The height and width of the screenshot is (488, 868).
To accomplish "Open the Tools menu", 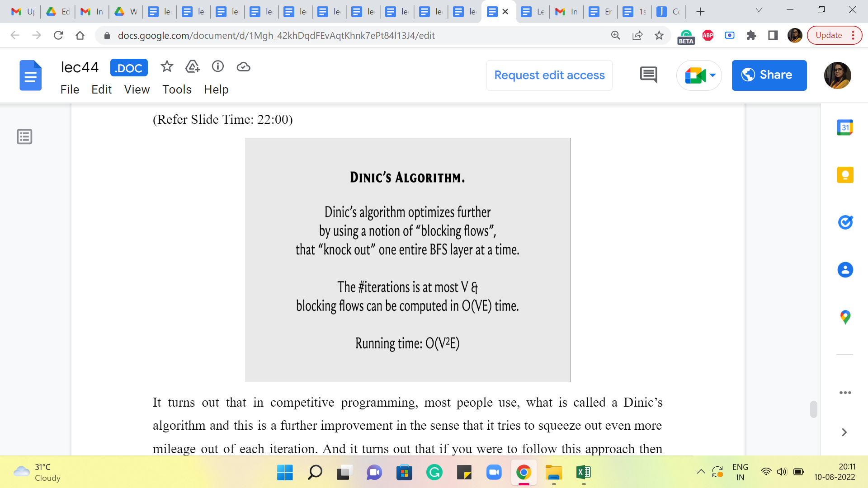I will 177,89.
